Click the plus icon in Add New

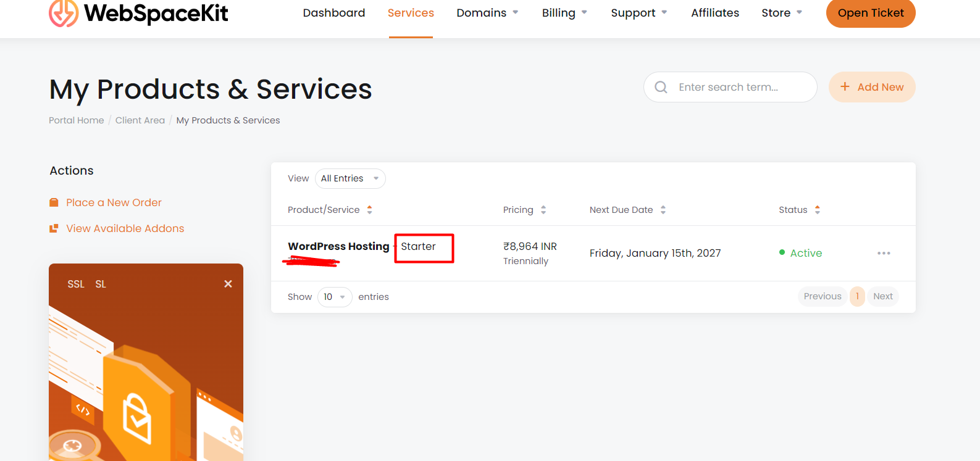coord(845,87)
